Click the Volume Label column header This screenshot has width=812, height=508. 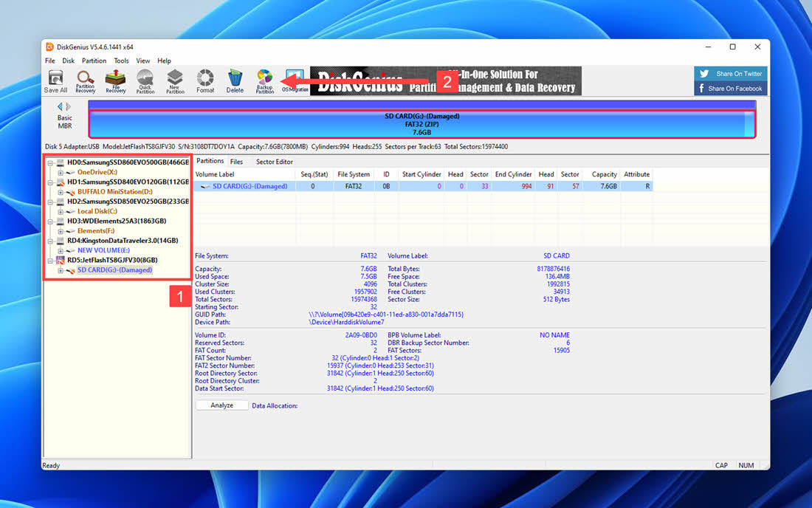pyautogui.click(x=244, y=174)
